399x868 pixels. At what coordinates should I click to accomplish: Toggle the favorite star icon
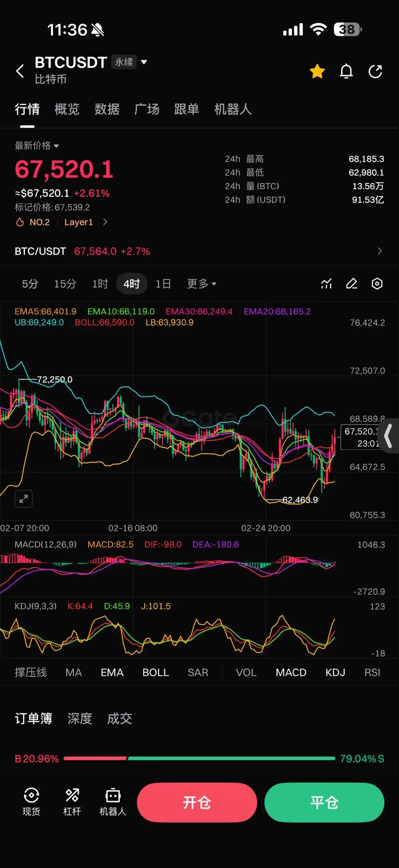(x=317, y=71)
